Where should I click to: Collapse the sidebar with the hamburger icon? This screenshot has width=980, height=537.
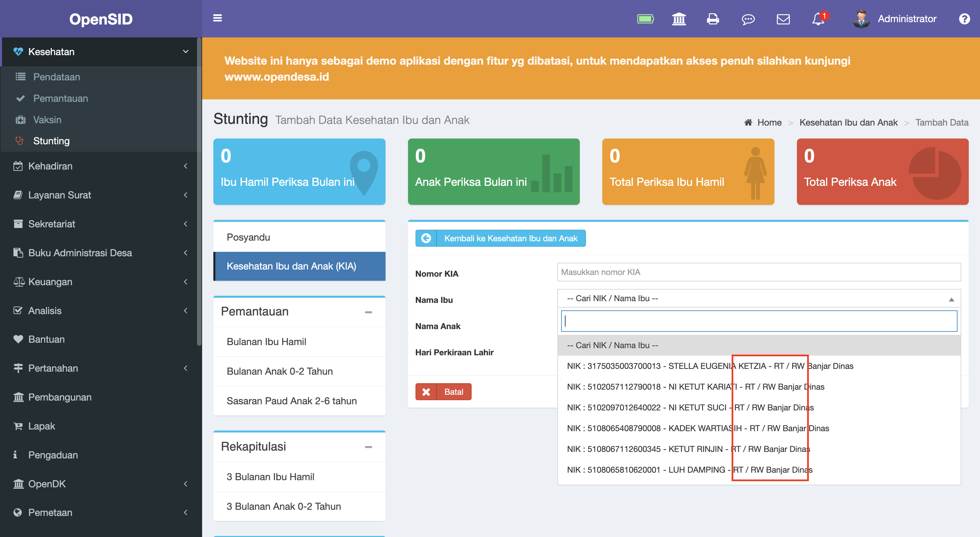218,18
